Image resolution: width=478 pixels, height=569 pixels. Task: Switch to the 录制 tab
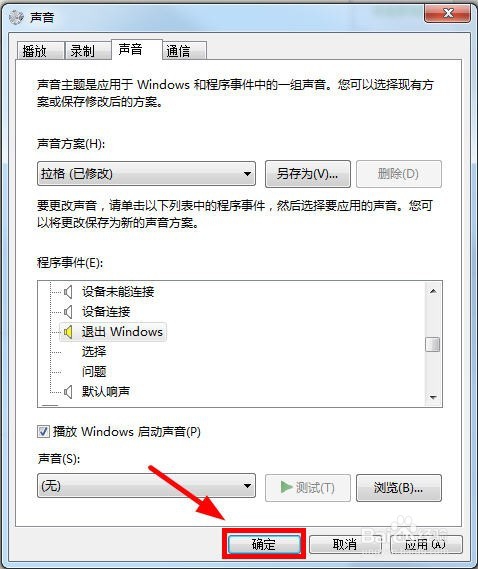tap(87, 51)
